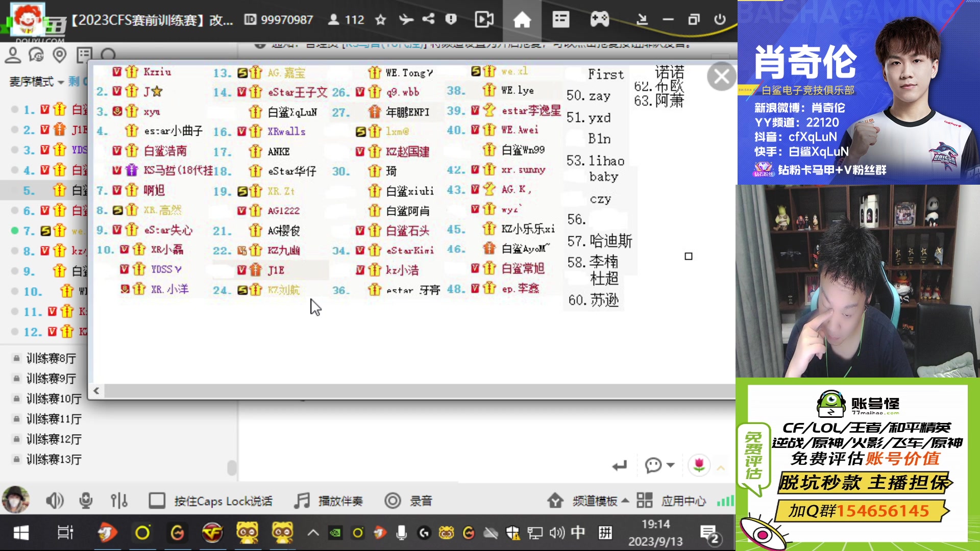Select channel 训练赛13厅
Image resolution: width=980 pixels, height=551 pixels.
coord(54,459)
